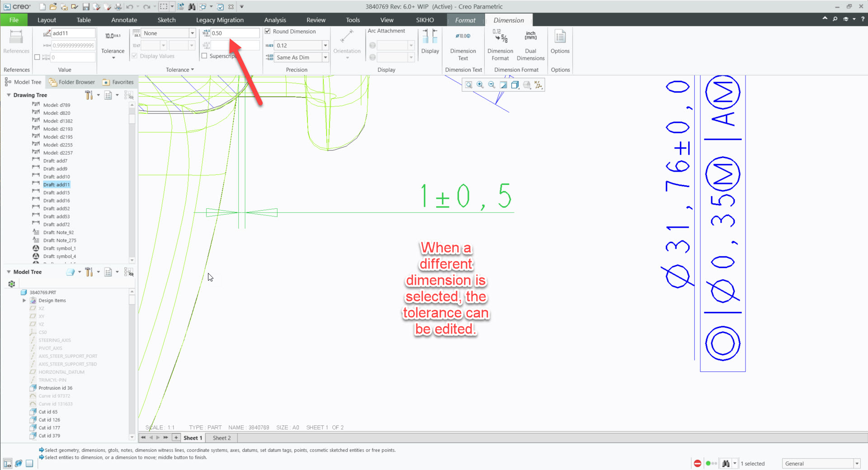This screenshot has height=470, width=868.
Task: Open the References panel in the ribbon
Action: (16, 43)
